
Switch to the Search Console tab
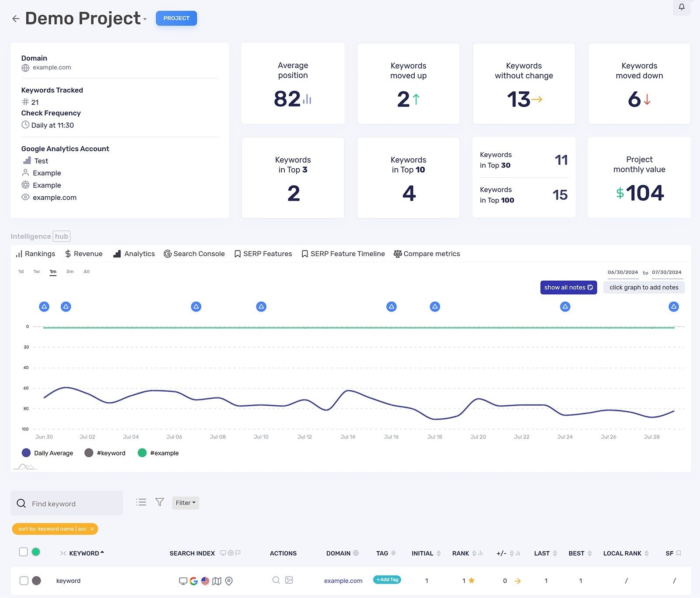[194, 254]
